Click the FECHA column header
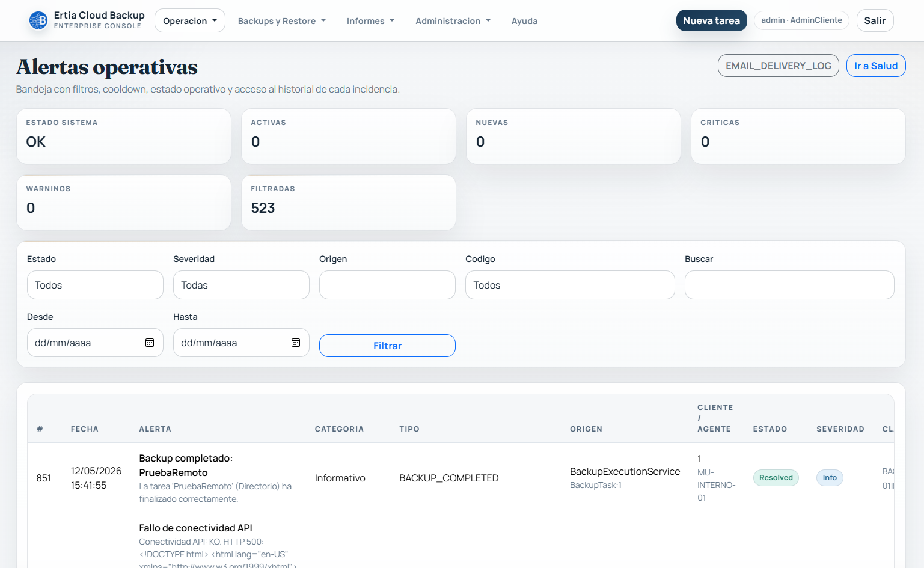The image size is (924, 568). (85, 429)
